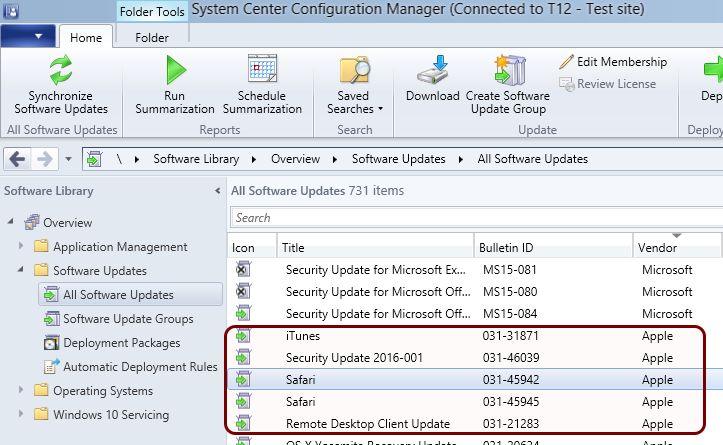Screen dimensions: 723x445
Task: Click the Review License icon
Action: 566,84
